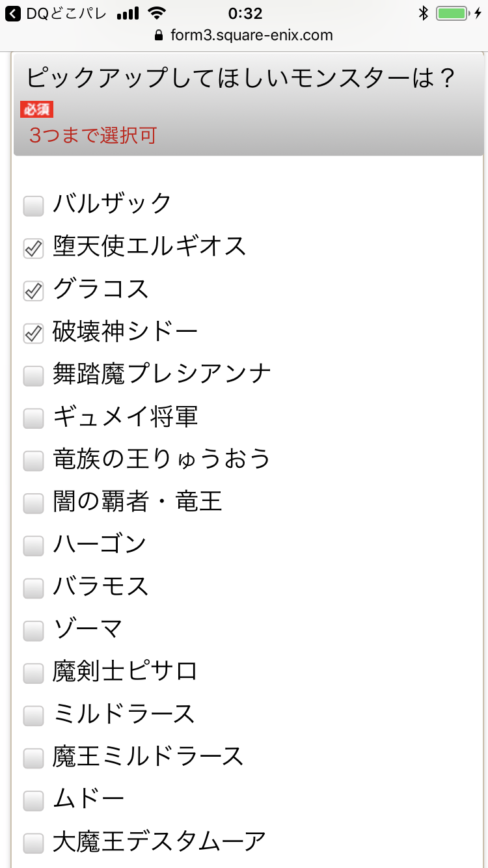Select 魔剣士ピサロ checkbox
This screenshot has height=868, width=488.
tap(33, 673)
